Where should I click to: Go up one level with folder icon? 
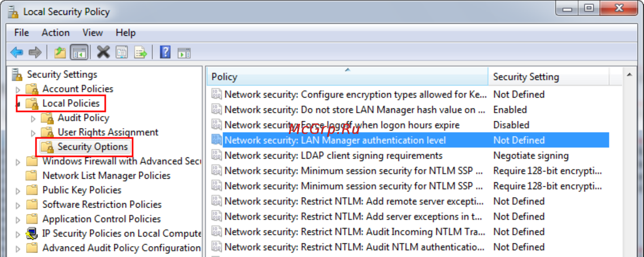click(x=60, y=53)
